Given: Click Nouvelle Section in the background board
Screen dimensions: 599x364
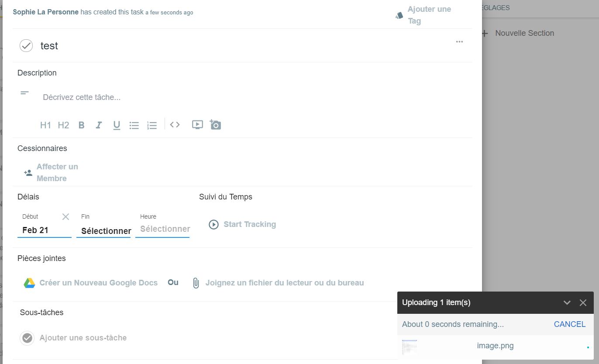Looking at the screenshot, I should [524, 33].
